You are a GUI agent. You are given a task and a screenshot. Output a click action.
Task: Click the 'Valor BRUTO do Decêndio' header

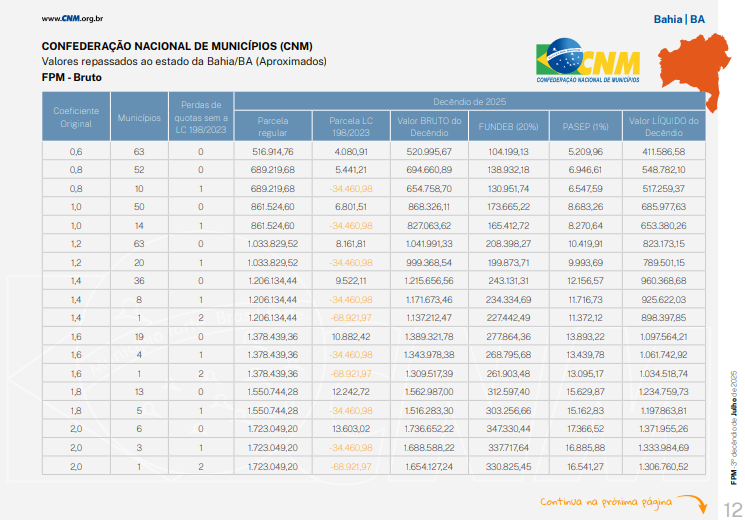430,126
